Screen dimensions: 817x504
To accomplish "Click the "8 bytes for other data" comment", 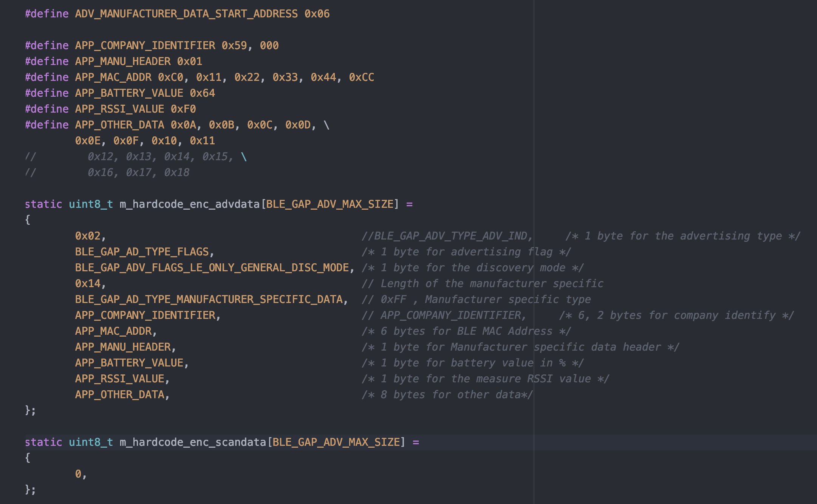I will 447,395.
